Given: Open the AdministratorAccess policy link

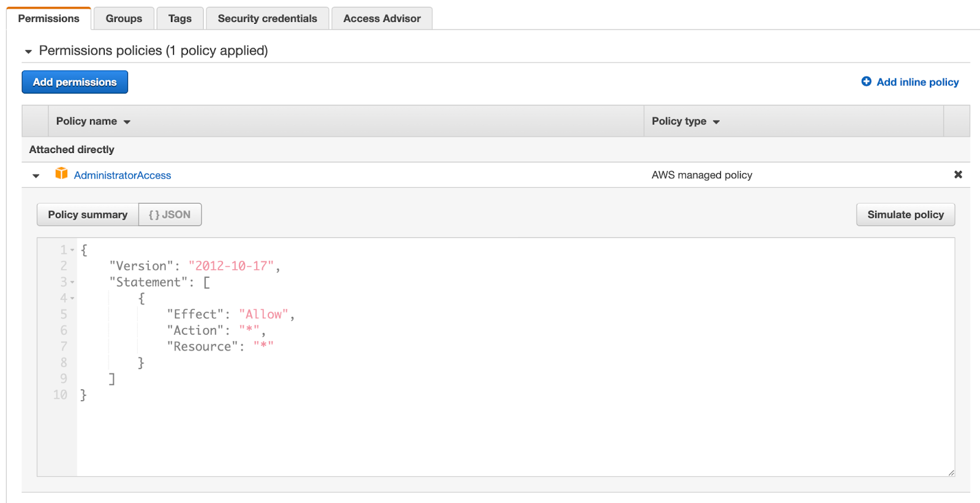Looking at the screenshot, I should coord(123,176).
